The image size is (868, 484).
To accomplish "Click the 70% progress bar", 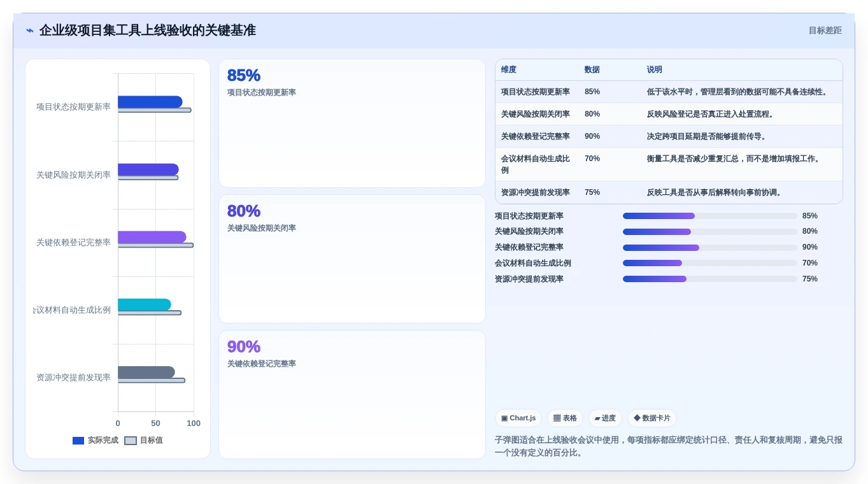I will pyautogui.click(x=710, y=263).
